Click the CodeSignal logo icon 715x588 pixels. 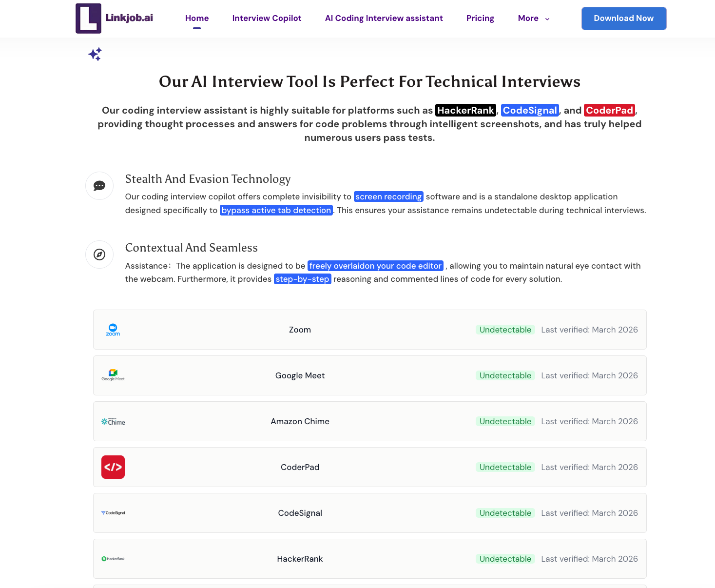(113, 513)
